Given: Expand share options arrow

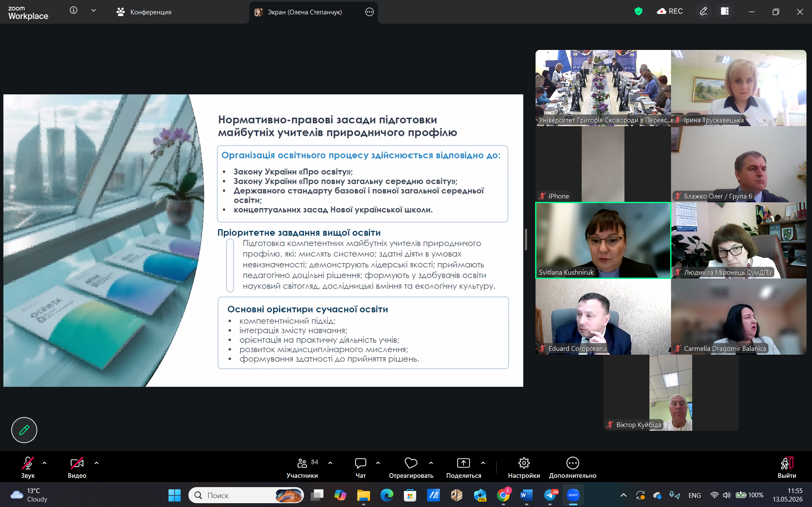Looking at the screenshot, I should coord(483,463).
